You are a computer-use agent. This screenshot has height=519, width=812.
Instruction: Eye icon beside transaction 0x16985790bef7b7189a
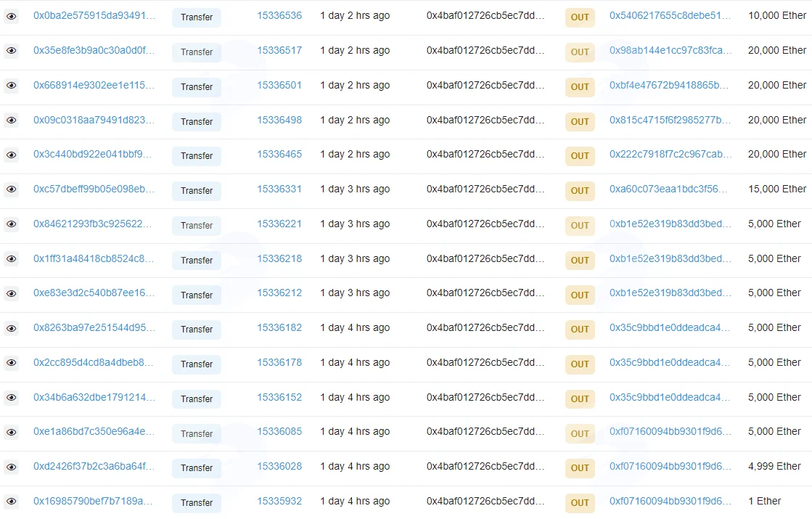[x=11, y=502]
